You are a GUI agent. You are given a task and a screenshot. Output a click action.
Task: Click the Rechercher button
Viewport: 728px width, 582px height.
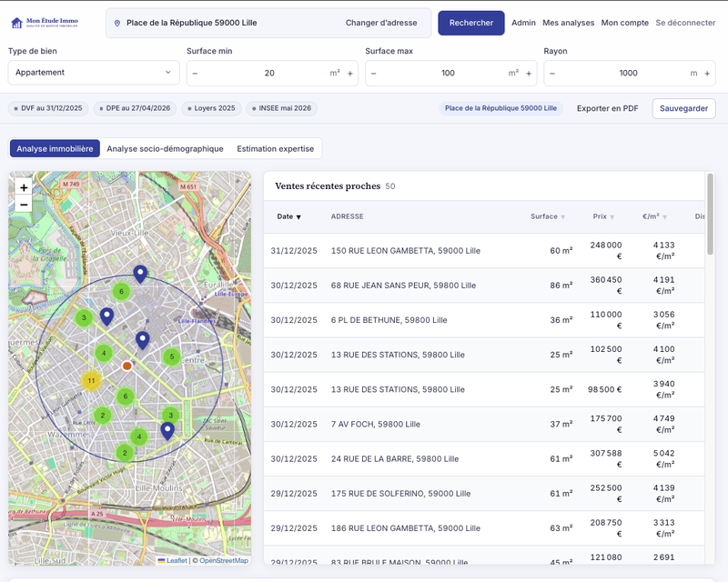(471, 23)
